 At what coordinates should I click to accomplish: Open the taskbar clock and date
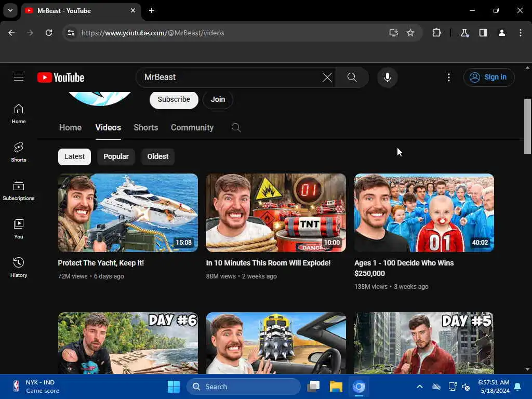click(x=494, y=387)
